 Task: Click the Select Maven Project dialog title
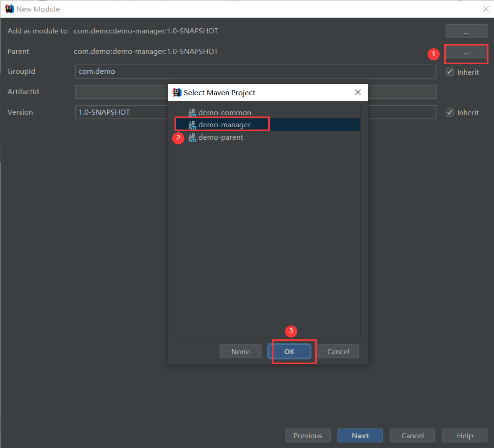(220, 93)
